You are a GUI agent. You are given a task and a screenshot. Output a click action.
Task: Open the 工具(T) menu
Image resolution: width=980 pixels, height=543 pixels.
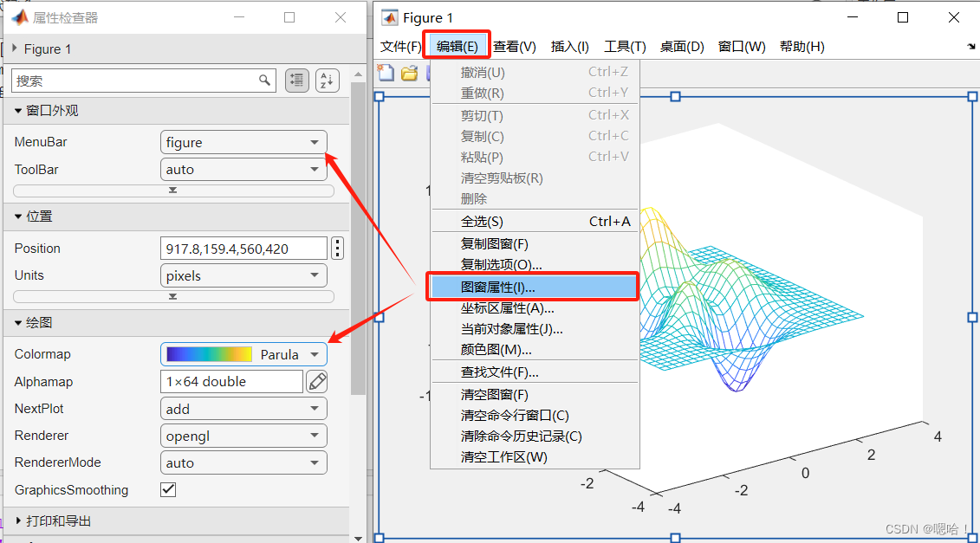[x=625, y=46]
